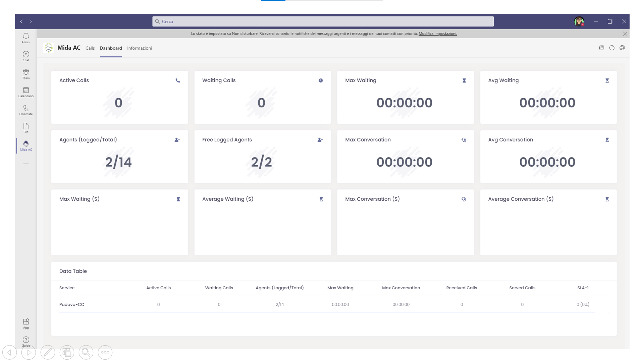Pop out the tab with the open-in-window icon

(601, 48)
